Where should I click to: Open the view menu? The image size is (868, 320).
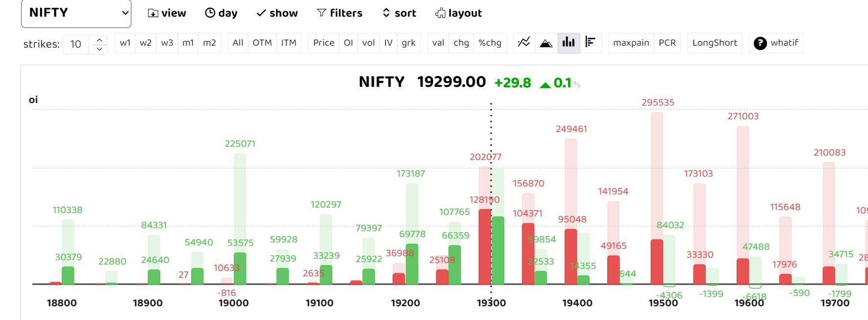[167, 13]
